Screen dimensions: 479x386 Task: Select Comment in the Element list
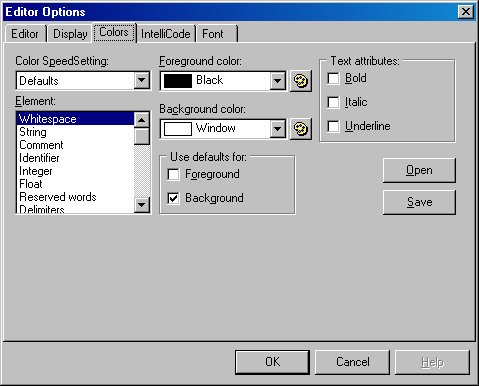tap(75, 145)
